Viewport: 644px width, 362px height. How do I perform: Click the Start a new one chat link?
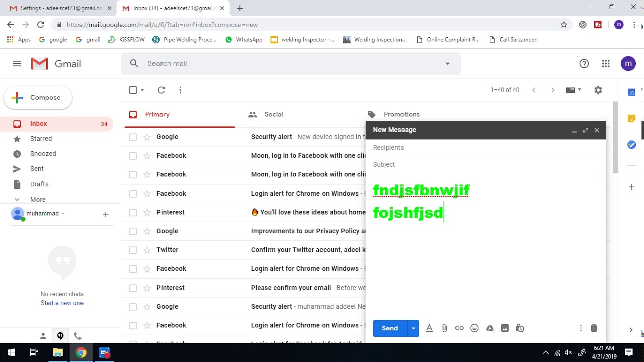[62, 303]
